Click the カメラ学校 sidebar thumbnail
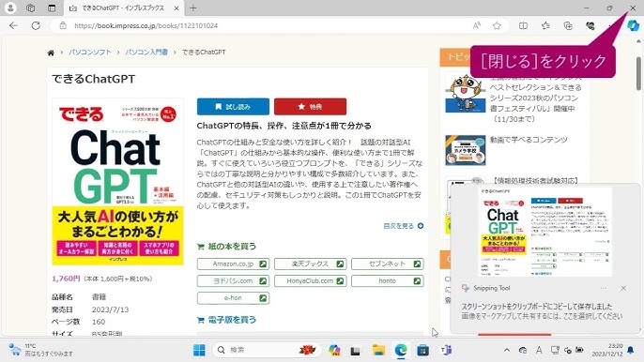644x362 pixels. [x=466, y=150]
